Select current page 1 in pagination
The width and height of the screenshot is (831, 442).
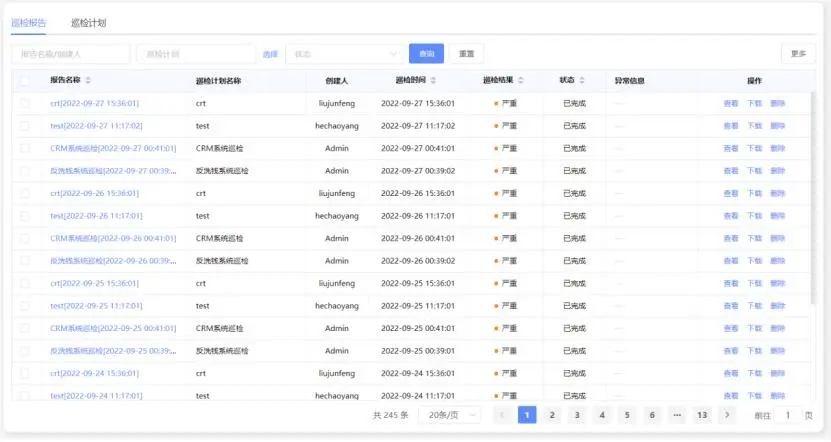tap(527, 415)
